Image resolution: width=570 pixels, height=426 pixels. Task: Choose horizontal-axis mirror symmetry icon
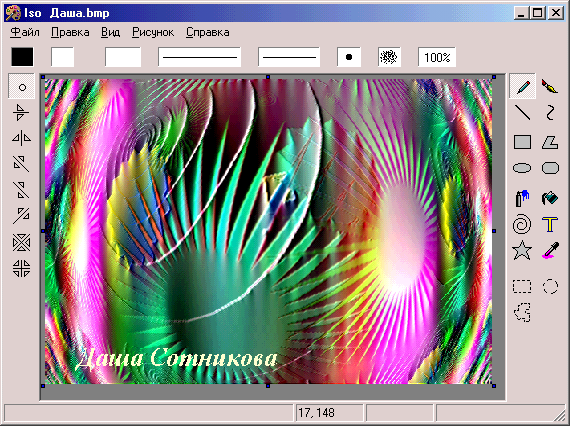point(21,112)
